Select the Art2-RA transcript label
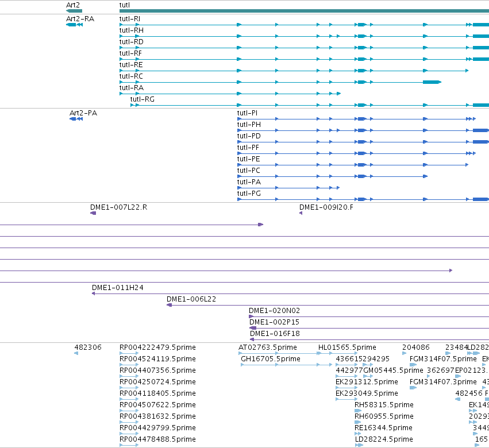This screenshot has height=448, width=489. 80,19
